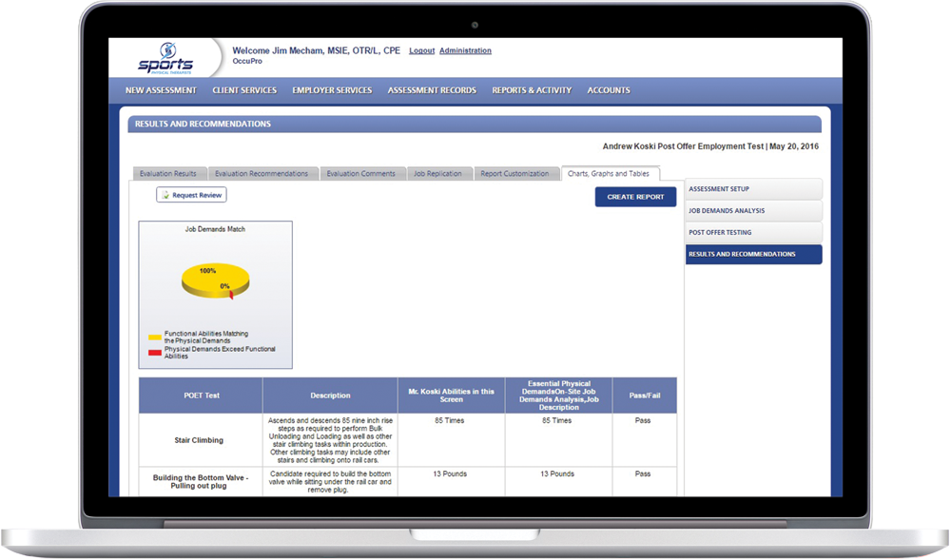The image size is (951, 560).
Task: Click the bottom valve description text
Action: point(331,482)
